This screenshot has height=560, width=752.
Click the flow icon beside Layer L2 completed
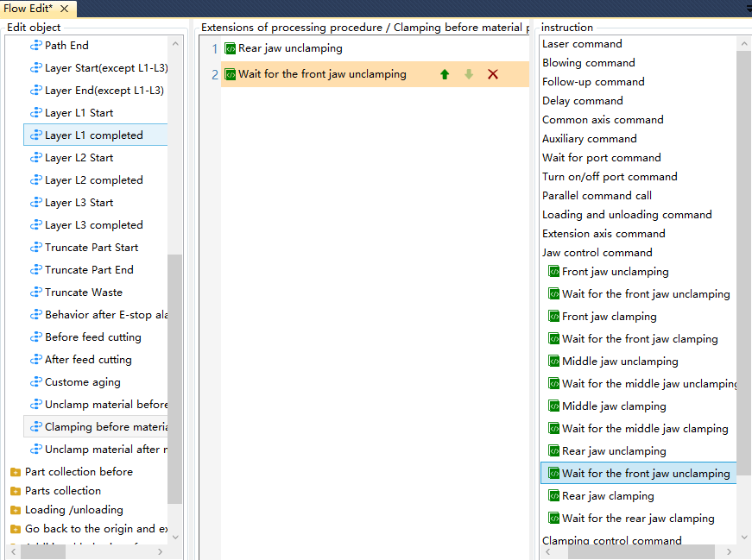36,180
